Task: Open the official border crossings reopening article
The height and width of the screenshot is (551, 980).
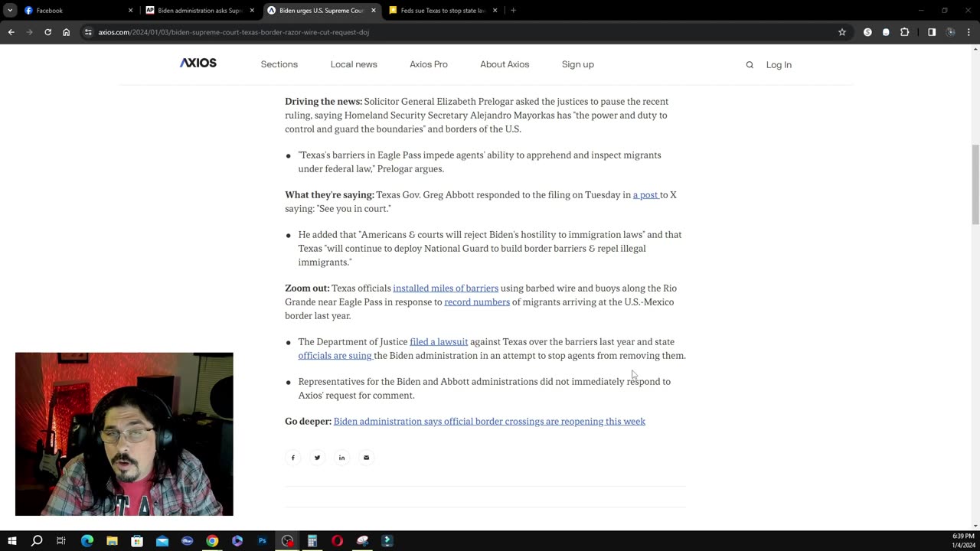Action: 489,422
